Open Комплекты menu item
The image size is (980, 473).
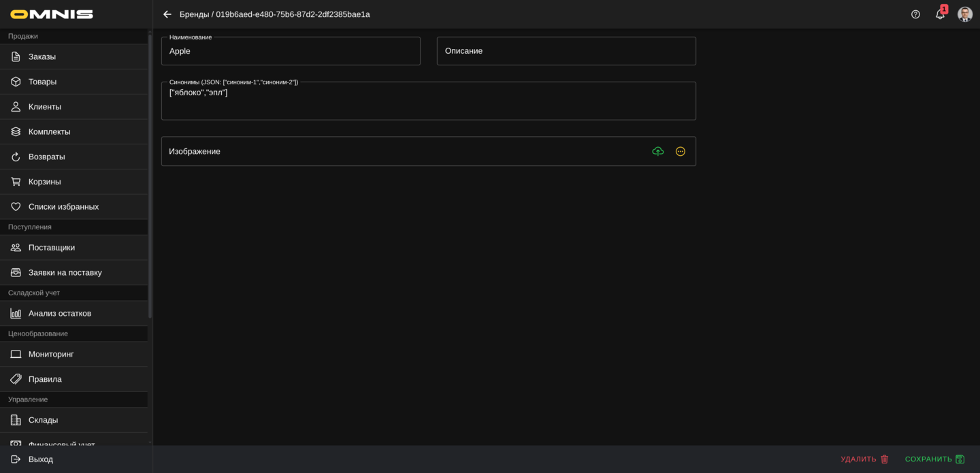click(x=49, y=131)
